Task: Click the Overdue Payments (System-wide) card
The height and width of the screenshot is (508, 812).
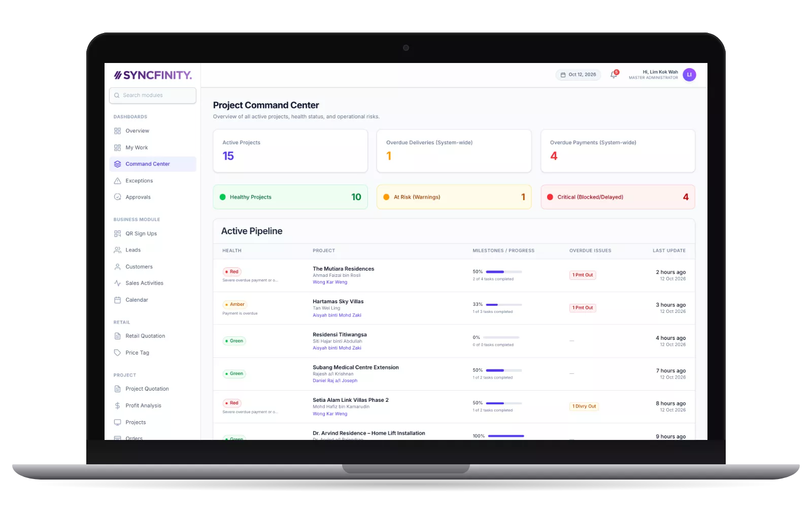Action: point(618,151)
